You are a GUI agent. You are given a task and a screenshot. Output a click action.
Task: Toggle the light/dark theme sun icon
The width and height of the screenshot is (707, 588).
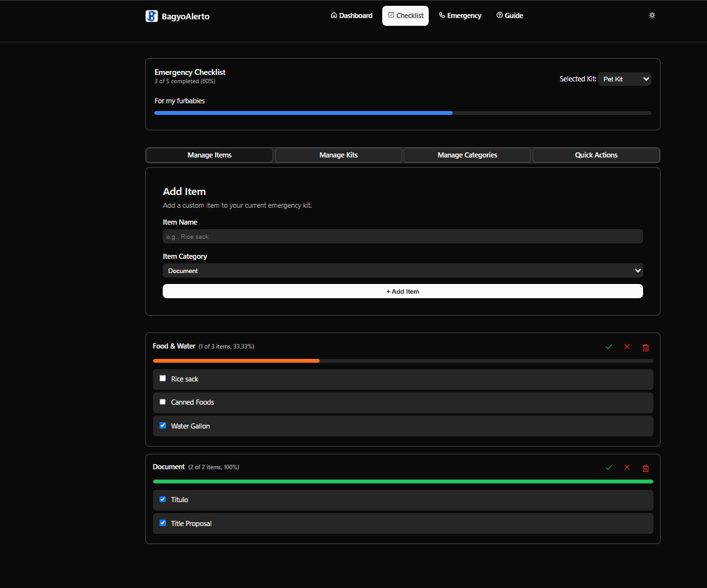pyautogui.click(x=651, y=15)
